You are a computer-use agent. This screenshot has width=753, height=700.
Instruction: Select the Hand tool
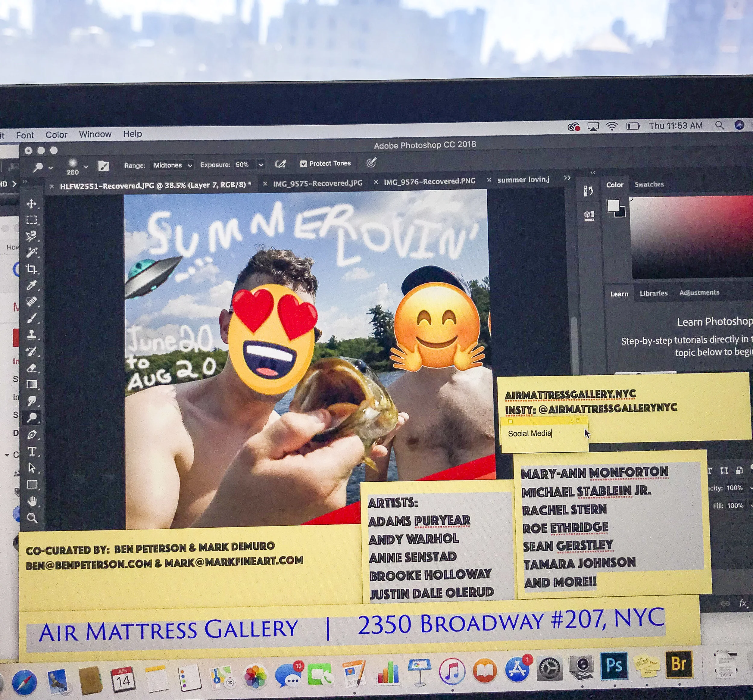pyautogui.click(x=32, y=502)
